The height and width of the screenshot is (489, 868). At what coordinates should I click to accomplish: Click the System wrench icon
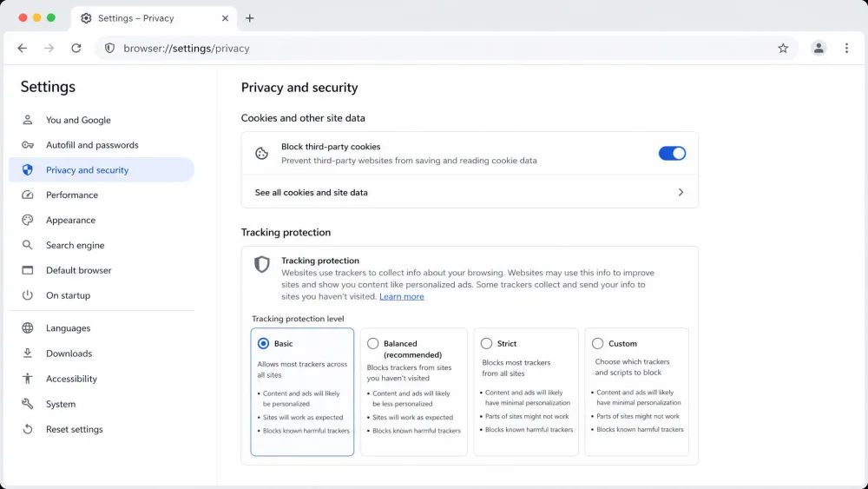point(27,404)
